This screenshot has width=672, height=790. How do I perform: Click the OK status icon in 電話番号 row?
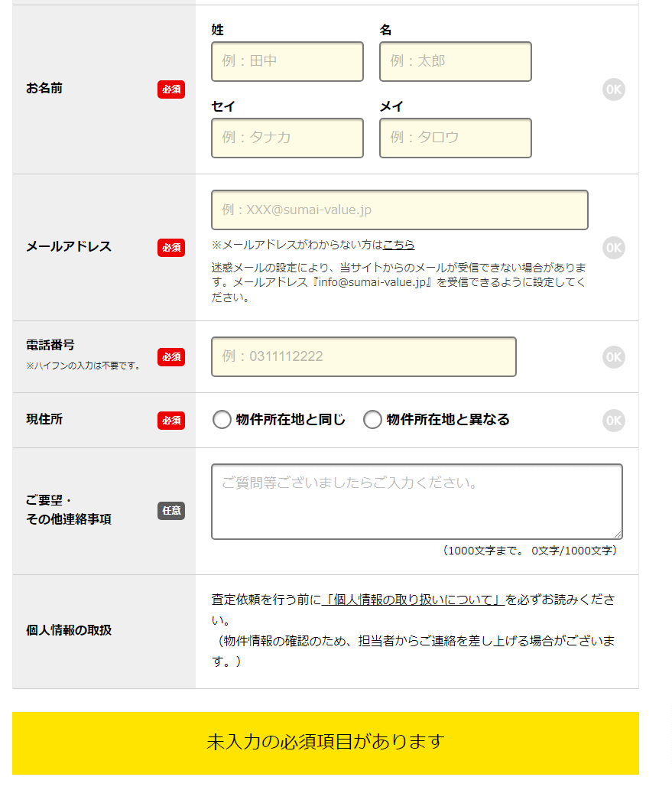(614, 357)
